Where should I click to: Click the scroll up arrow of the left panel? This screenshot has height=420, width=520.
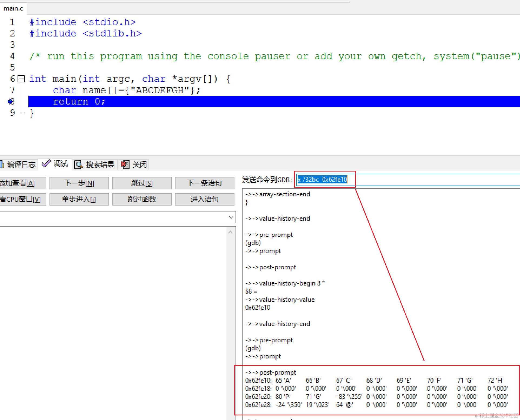pyautogui.click(x=230, y=232)
